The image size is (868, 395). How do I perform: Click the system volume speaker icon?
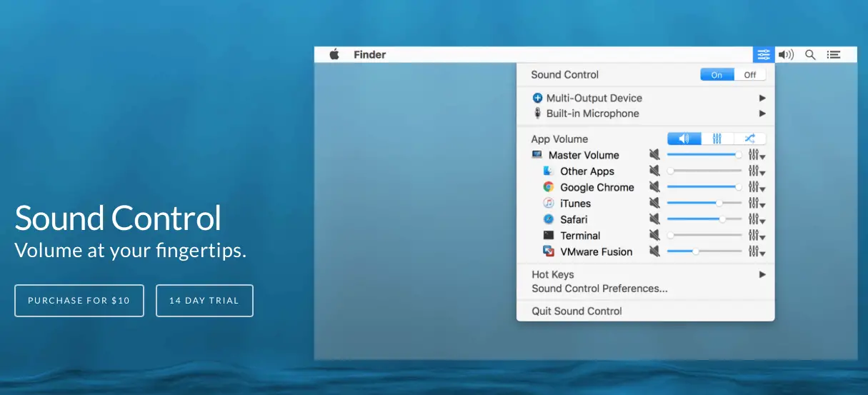coord(786,54)
